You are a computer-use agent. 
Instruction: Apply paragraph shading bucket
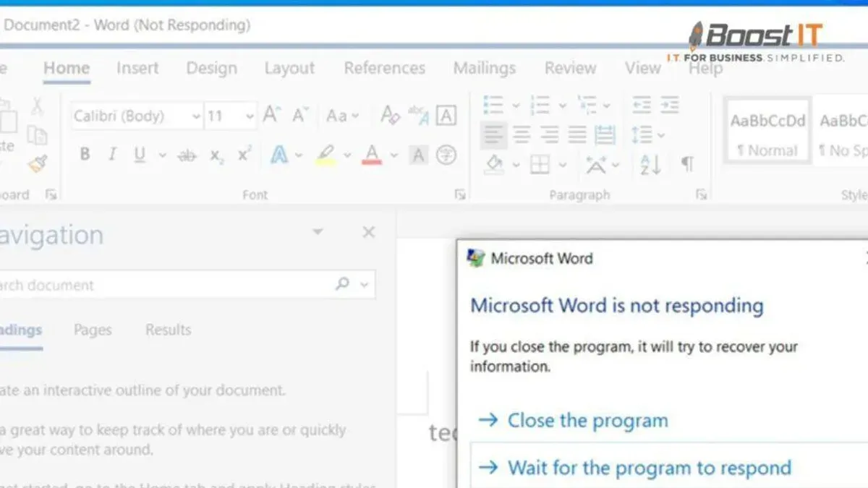pyautogui.click(x=494, y=164)
